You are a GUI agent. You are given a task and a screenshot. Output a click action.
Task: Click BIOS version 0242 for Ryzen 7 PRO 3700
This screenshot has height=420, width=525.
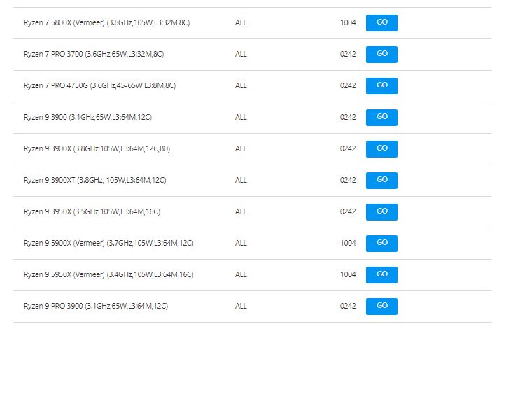pos(348,54)
